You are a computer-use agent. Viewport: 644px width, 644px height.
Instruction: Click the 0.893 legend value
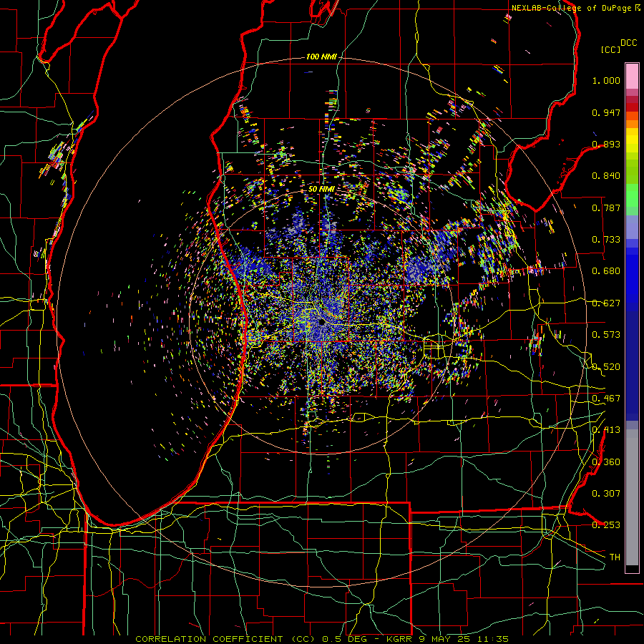[606, 144]
